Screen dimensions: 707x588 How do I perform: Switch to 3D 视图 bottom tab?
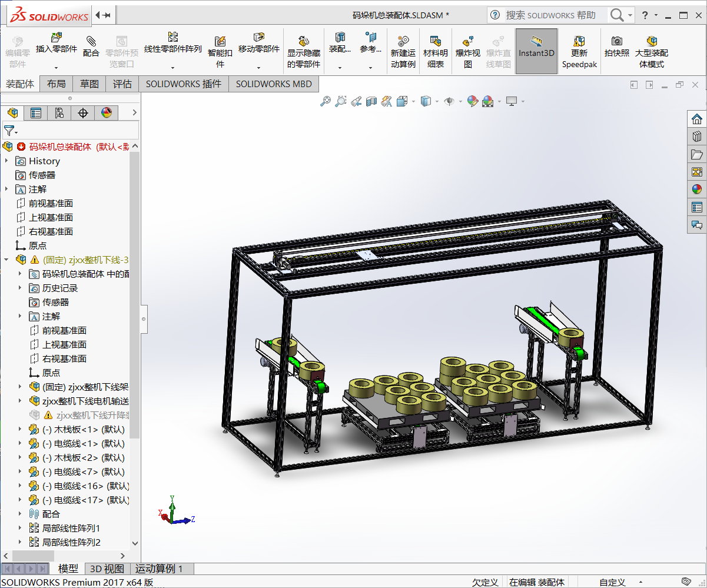point(107,569)
